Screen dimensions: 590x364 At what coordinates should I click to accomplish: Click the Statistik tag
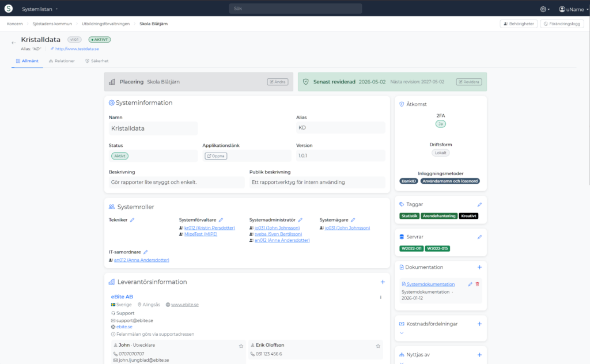point(409,216)
